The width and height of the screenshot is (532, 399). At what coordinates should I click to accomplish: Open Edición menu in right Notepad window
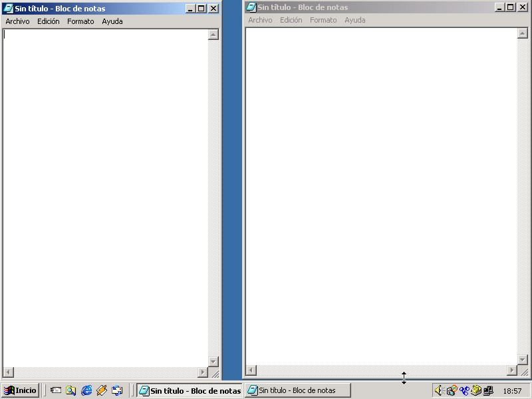pos(291,20)
